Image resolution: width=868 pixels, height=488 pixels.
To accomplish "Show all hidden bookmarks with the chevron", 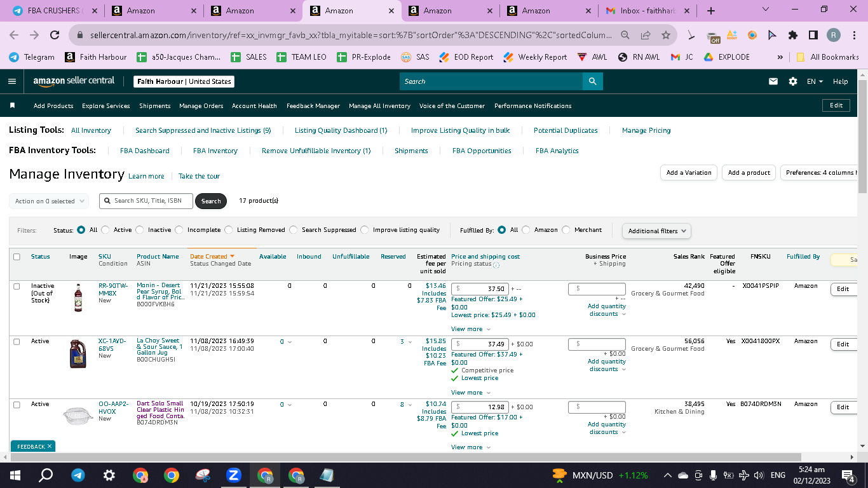I will [x=780, y=57].
